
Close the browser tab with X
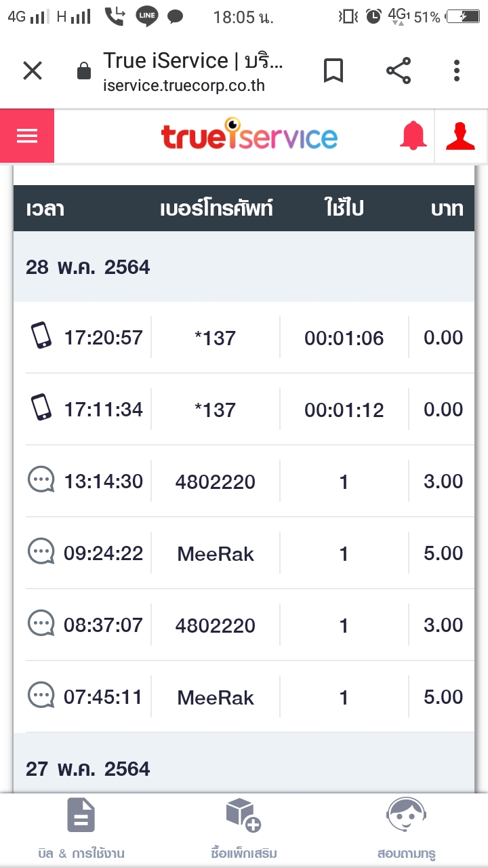click(x=33, y=71)
